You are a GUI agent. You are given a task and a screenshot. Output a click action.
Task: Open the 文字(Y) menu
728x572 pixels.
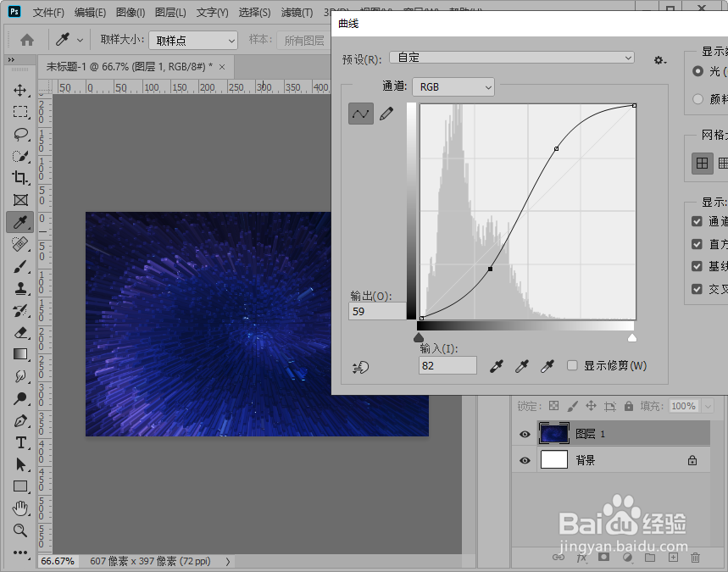[x=212, y=13]
